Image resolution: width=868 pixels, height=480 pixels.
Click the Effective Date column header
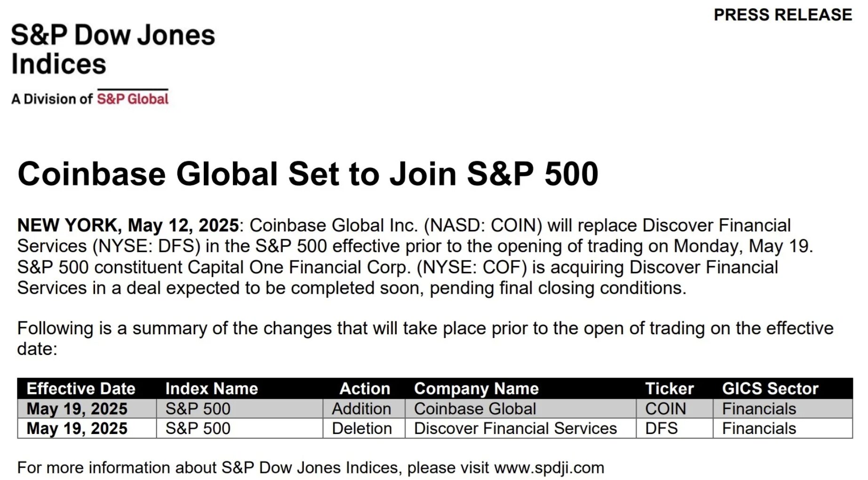[x=81, y=389]
